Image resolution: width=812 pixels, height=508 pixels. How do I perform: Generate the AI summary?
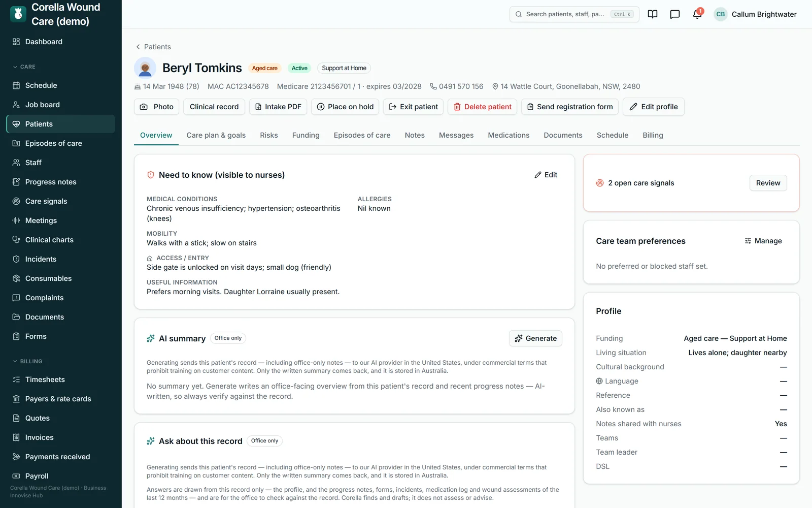click(x=535, y=338)
